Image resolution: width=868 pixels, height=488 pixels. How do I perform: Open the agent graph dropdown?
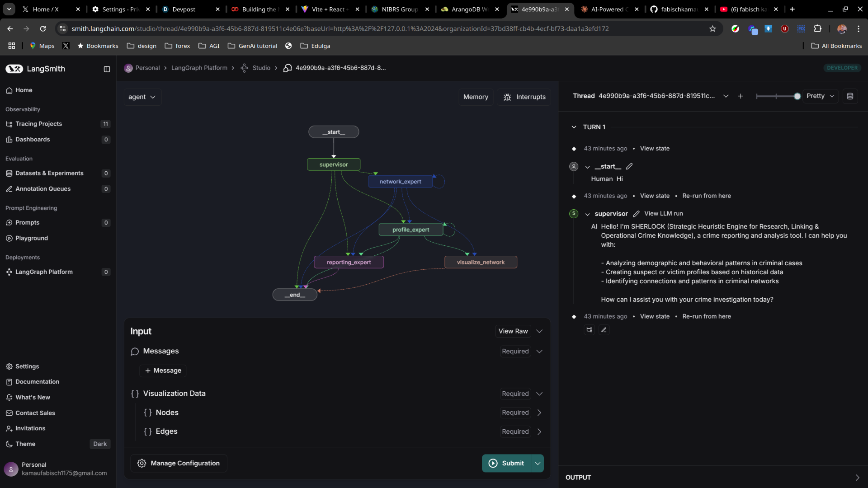pos(142,97)
